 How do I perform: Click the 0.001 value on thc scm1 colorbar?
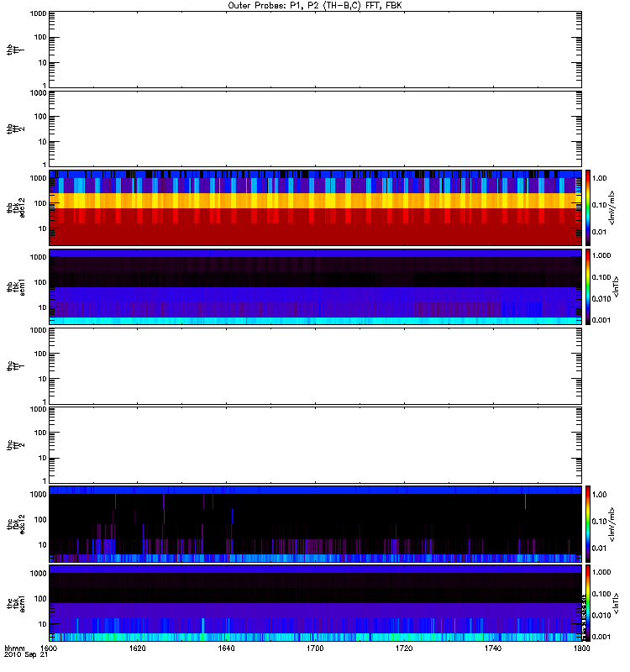(x=601, y=637)
